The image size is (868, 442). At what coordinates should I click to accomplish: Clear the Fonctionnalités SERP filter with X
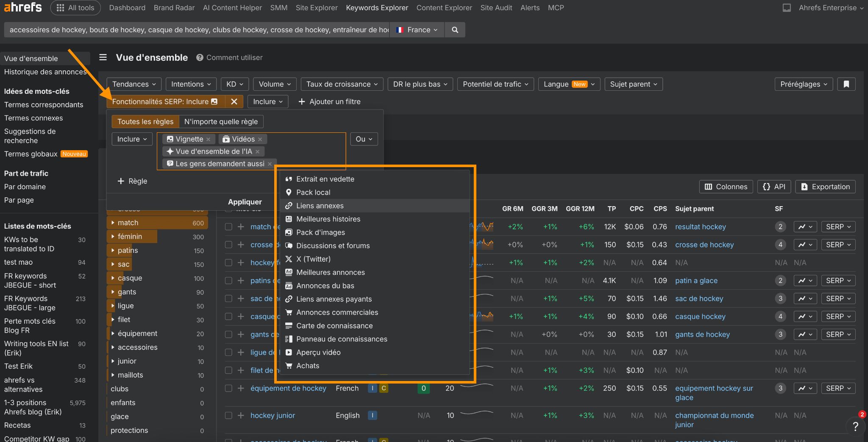pos(234,101)
